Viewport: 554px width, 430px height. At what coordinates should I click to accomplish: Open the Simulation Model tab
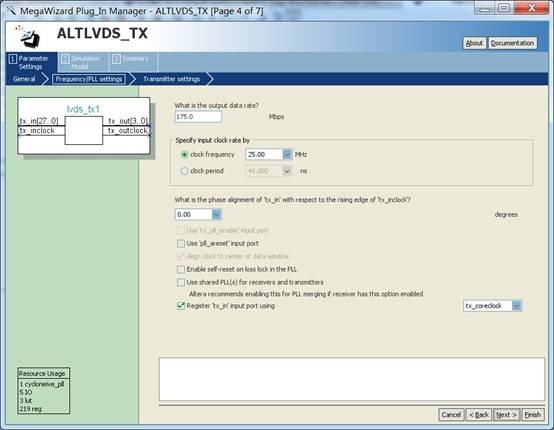pos(82,62)
